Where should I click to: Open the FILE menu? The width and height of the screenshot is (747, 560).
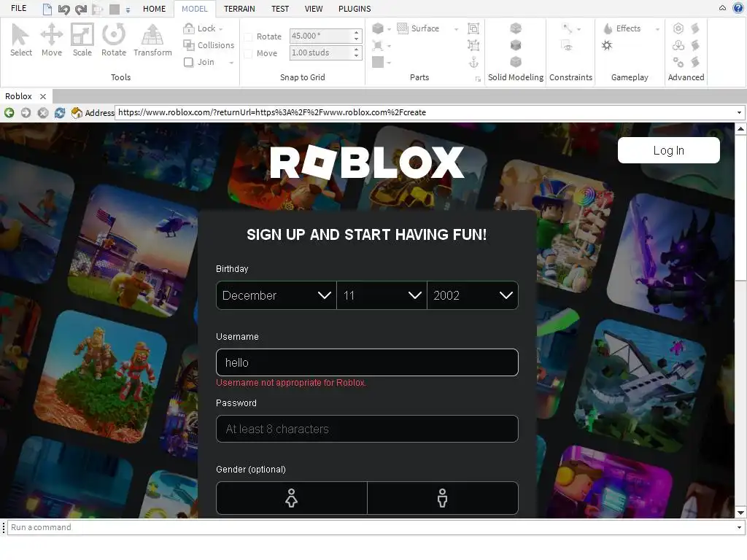tap(18, 9)
